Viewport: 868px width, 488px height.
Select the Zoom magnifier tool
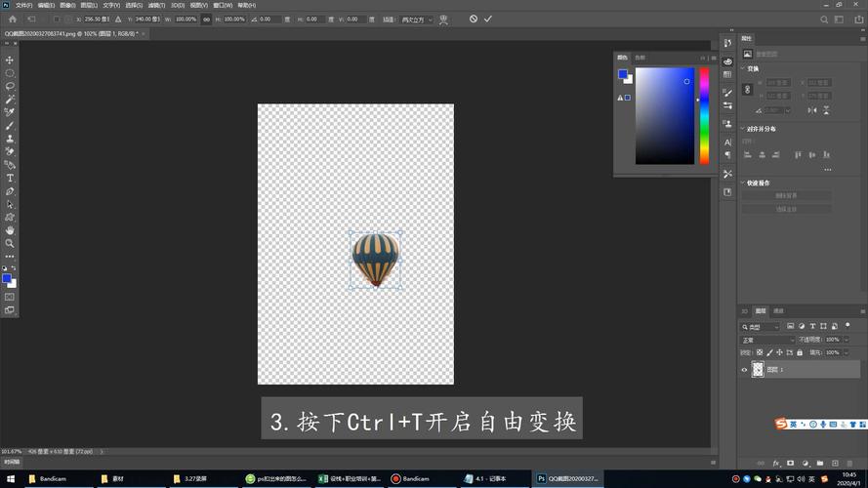pyautogui.click(x=10, y=243)
